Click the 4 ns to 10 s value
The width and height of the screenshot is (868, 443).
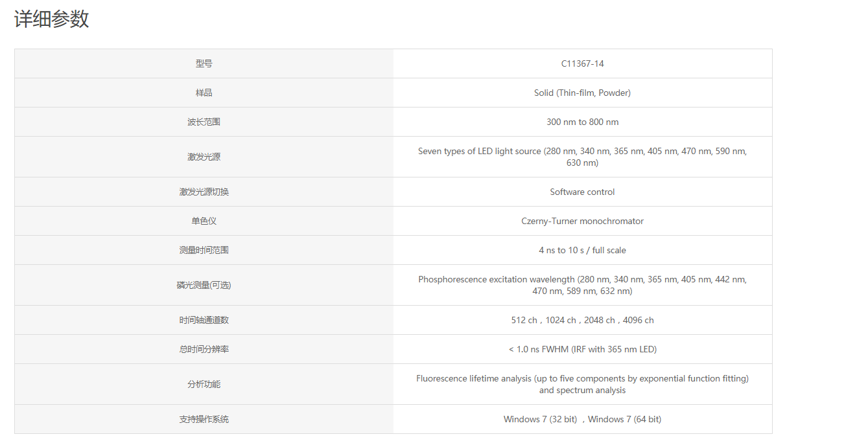[x=582, y=250]
